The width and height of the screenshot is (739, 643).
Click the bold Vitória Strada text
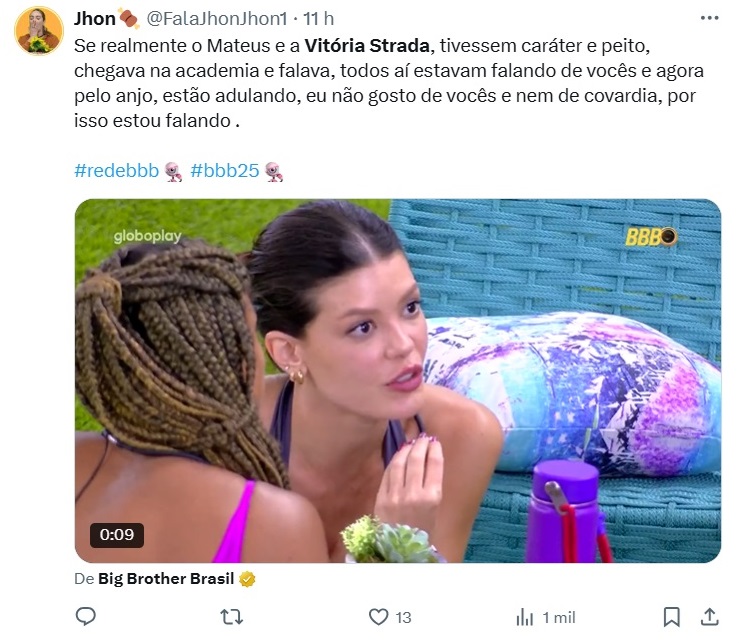click(x=367, y=46)
